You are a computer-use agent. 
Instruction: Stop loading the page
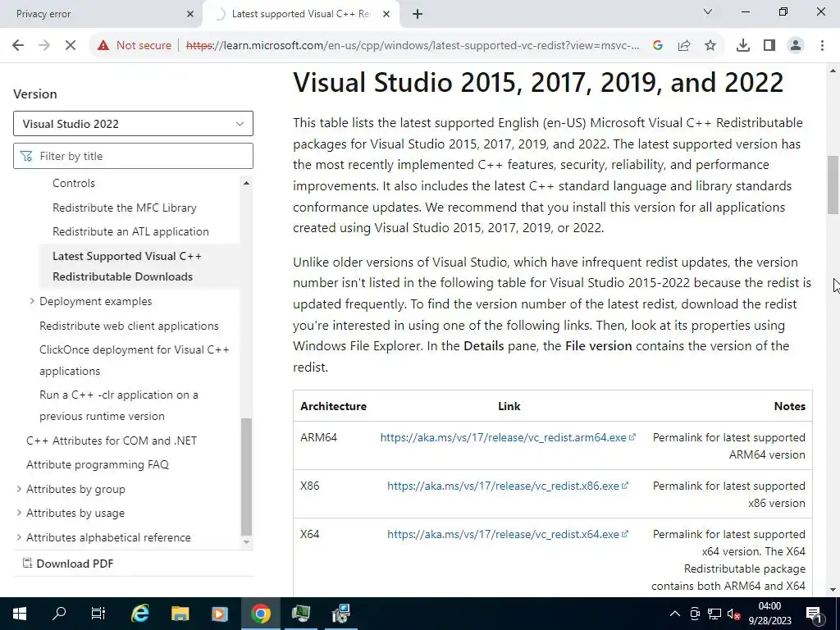click(71, 46)
